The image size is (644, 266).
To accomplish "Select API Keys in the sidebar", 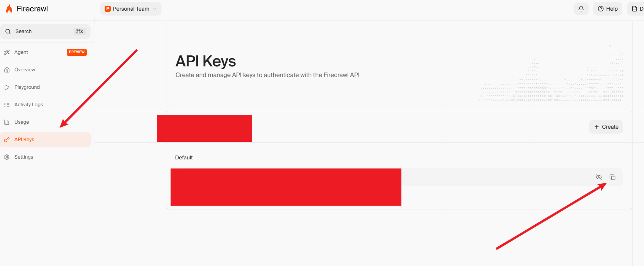I will click(x=24, y=140).
